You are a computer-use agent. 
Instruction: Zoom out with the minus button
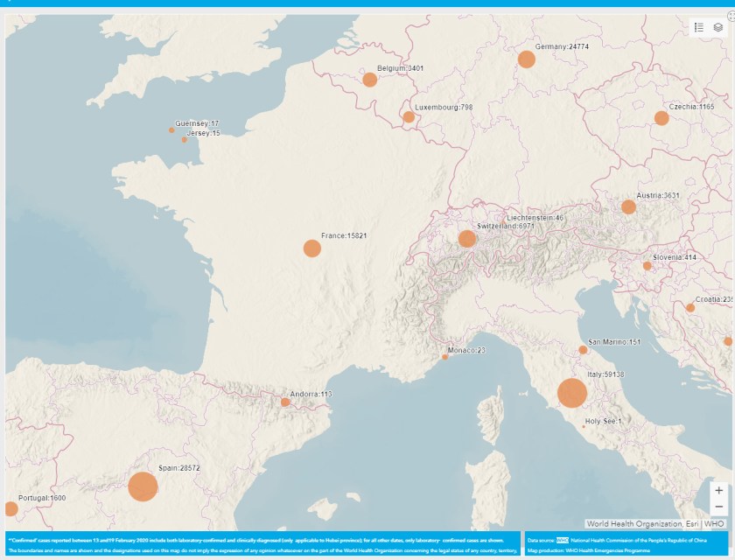[x=718, y=507]
